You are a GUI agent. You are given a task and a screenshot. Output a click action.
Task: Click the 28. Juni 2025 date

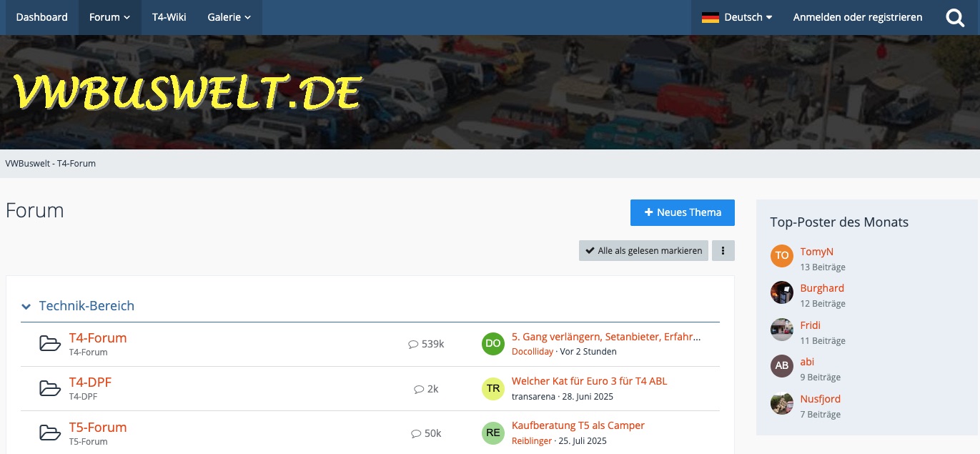pos(587,396)
